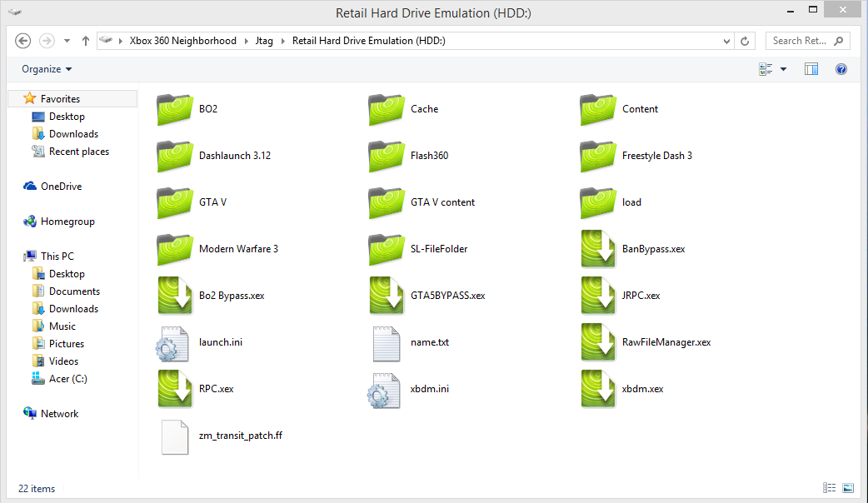Select the xbdm.xex file icon
Screen dimensions: 868x503
pyautogui.click(x=598, y=389)
